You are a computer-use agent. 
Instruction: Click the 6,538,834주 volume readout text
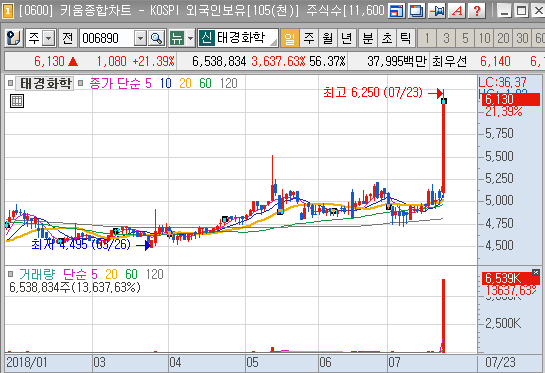click(75, 287)
